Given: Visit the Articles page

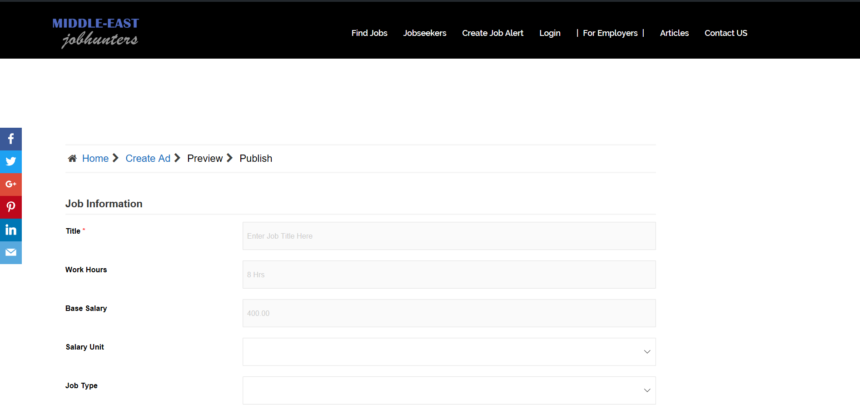Looking at the screenshot, I should (674, 33).
